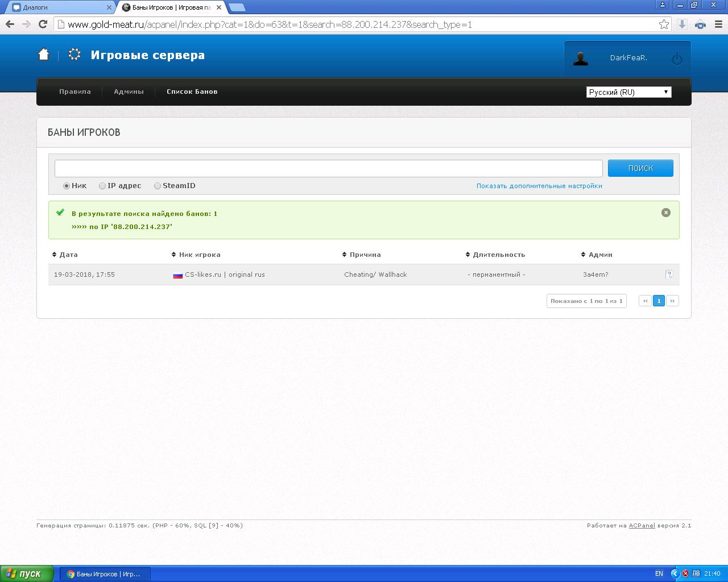Image resolution: width=728 pixels, height=582 pixels.
Task: Reload the page with refresh icon
Action: (x=43, y=24)
